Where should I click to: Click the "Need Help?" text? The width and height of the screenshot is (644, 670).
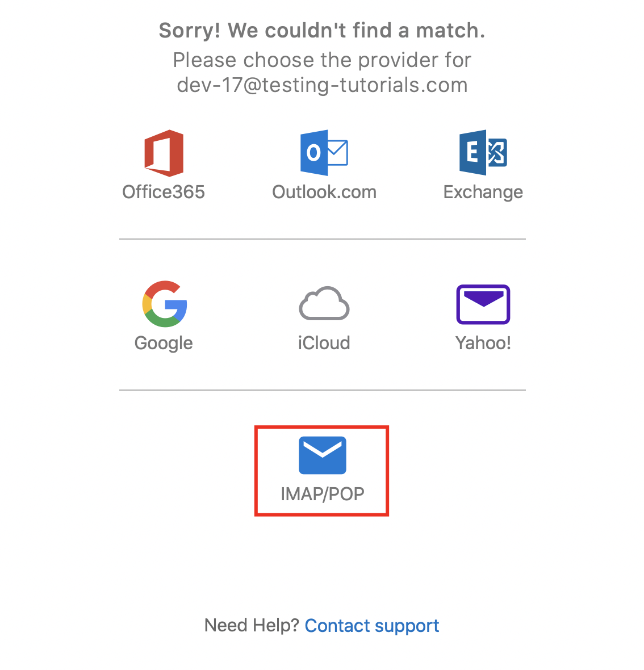pos(252,625)
